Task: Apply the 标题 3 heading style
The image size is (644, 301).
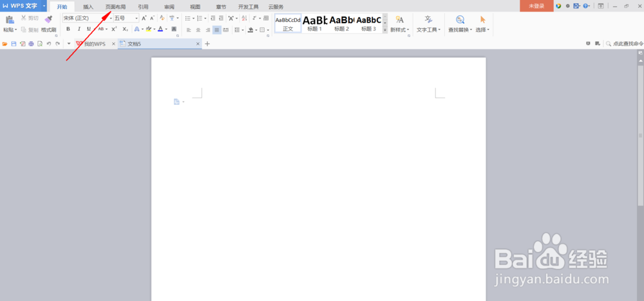Action: (x=369, y=23)
